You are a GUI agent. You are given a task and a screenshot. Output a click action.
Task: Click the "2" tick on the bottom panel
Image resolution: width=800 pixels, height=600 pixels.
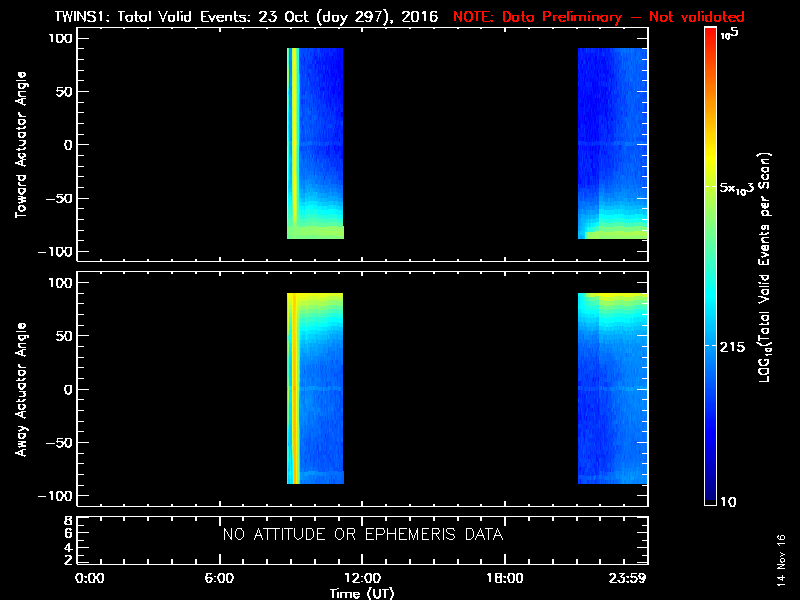(x=68, y=560)
